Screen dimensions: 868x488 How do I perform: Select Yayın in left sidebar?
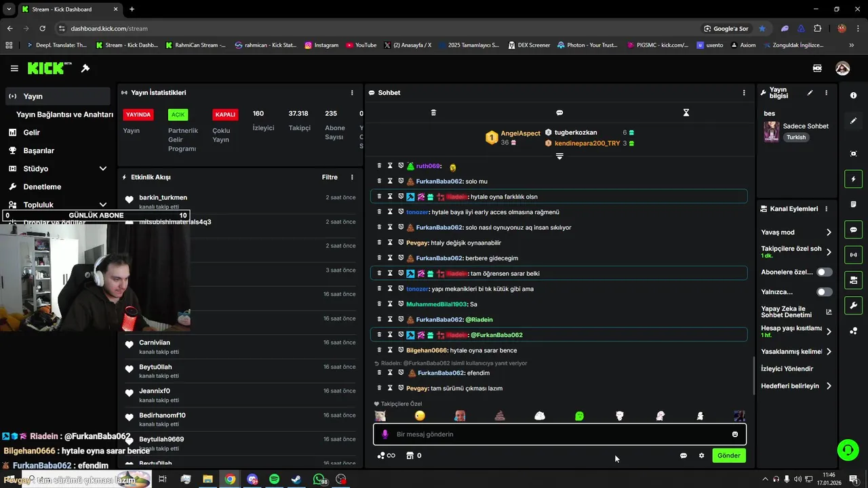[57, 96]
